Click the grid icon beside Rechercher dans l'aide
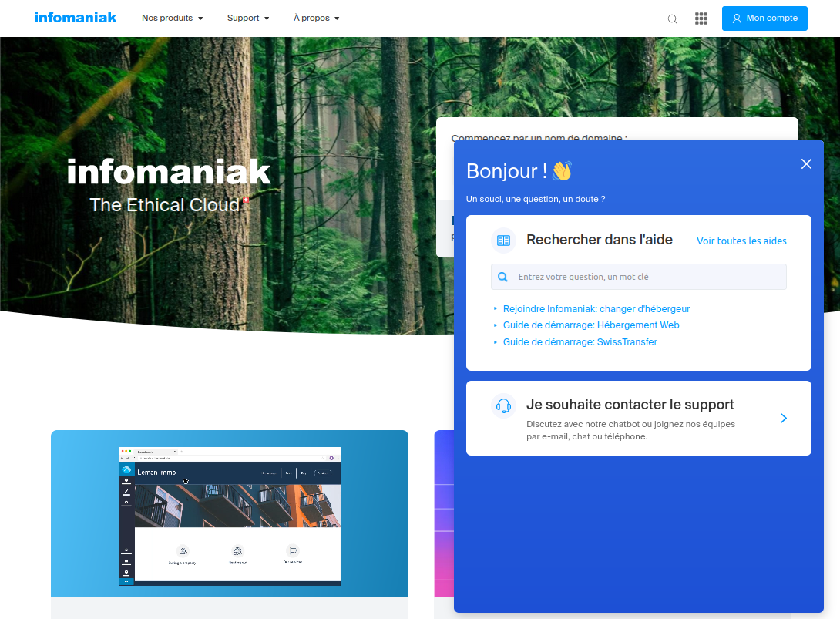The height and width of the screenshot is (619, 840). (503, 240)
